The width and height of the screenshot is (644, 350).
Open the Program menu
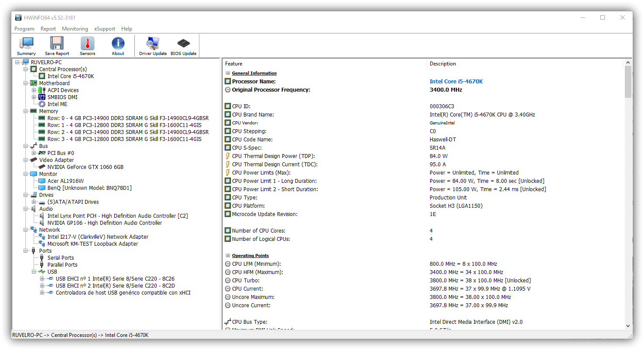pyautogui.click(x=24, y=29)
